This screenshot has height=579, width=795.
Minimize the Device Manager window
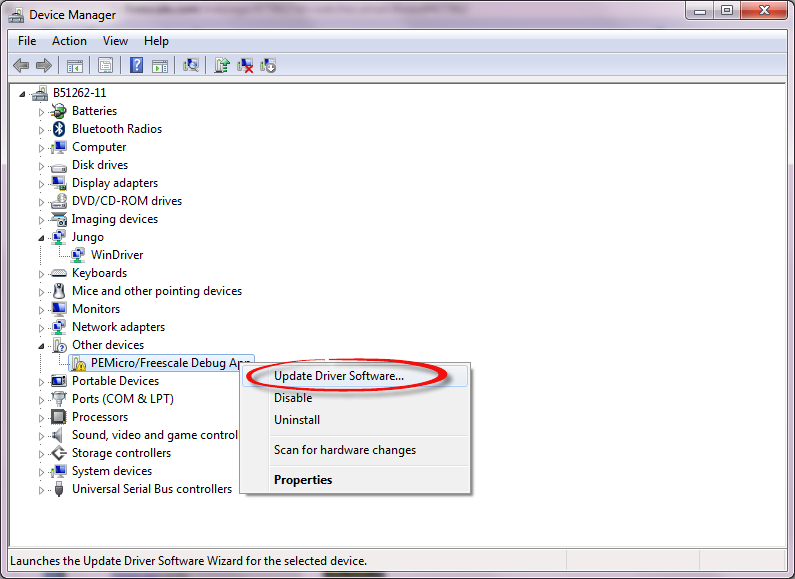coord(700,11)
